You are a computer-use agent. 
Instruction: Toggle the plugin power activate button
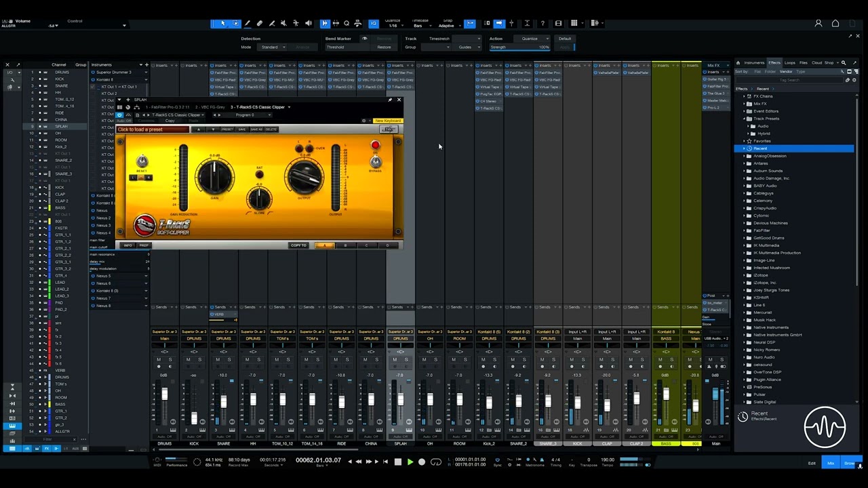click(120, 115)
